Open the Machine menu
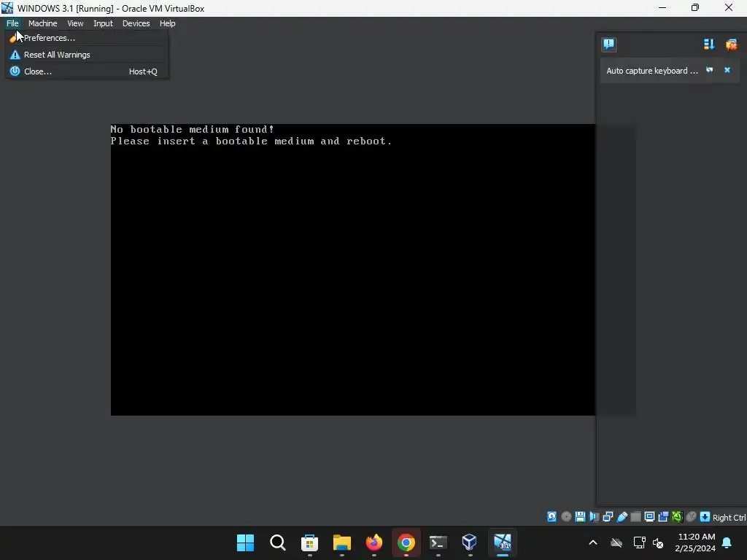Image resolution: width=747 pixels, height=560 pixels. (x=42, y=23)
